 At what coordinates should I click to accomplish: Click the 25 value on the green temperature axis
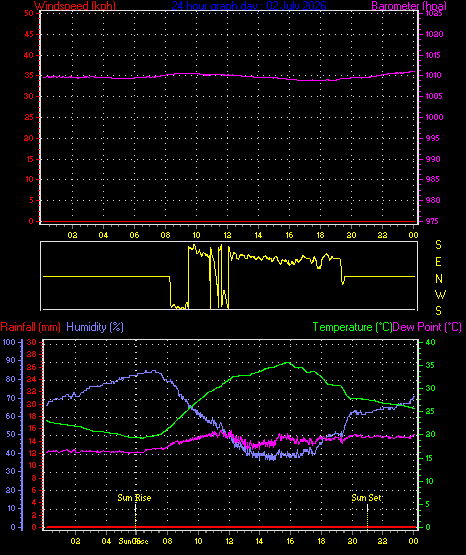(430, 412)
